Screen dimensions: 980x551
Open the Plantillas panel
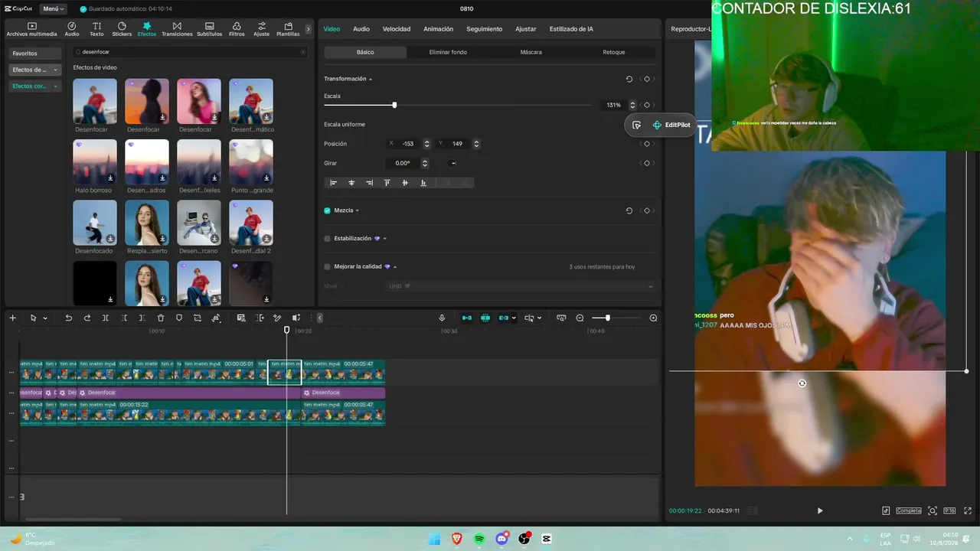(288, 29)
